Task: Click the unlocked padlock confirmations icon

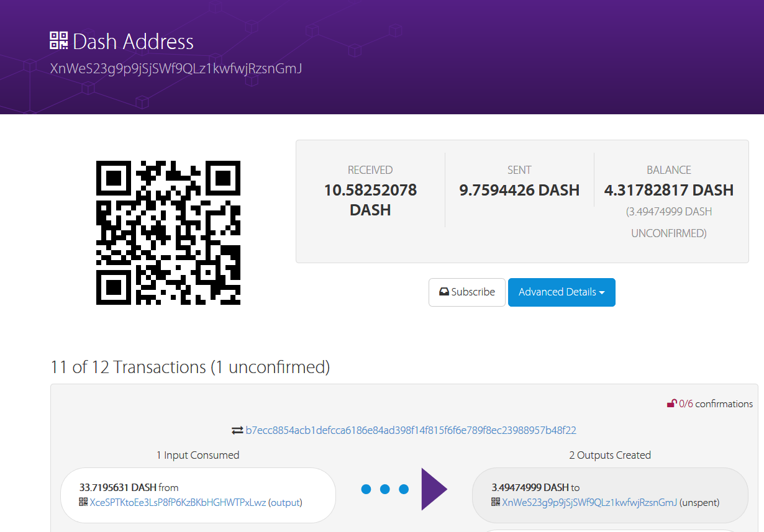Action: (x=671, y=404)
